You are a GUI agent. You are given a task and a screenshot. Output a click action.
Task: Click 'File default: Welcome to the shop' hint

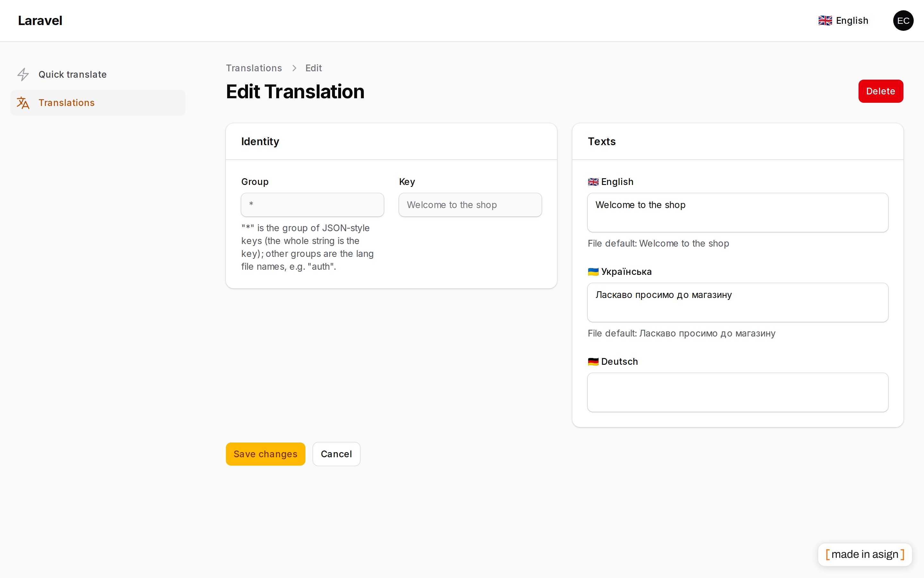point(658,243)
